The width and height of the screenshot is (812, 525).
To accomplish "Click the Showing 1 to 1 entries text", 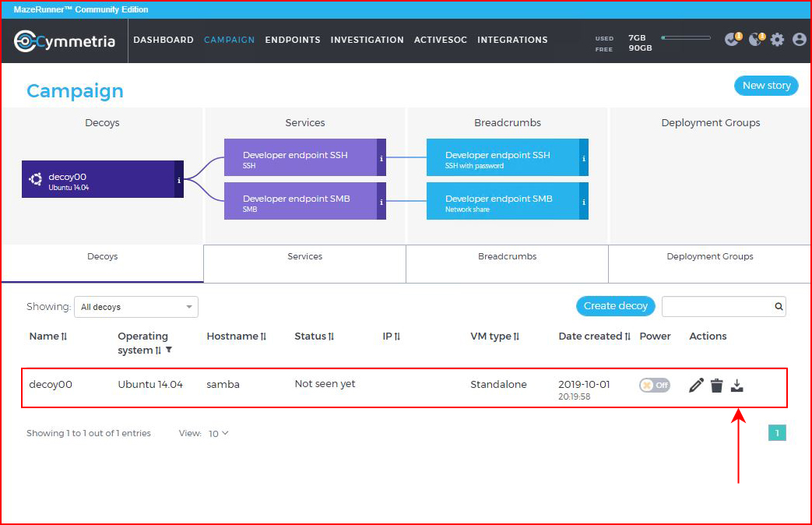I will (x=89, y=433).
